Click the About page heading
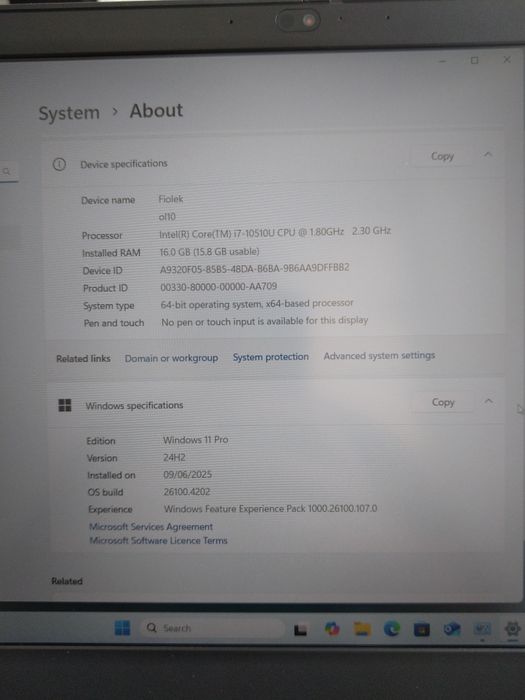Screen dimensions: 525x700 click(156, 111)
